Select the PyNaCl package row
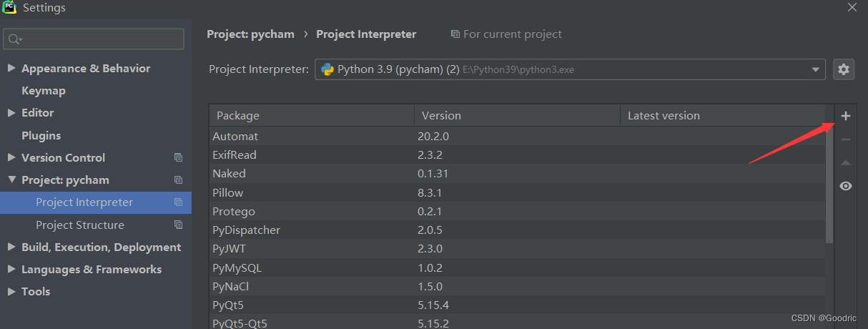This screenshot has height=329, width=868. coord(517,286)
